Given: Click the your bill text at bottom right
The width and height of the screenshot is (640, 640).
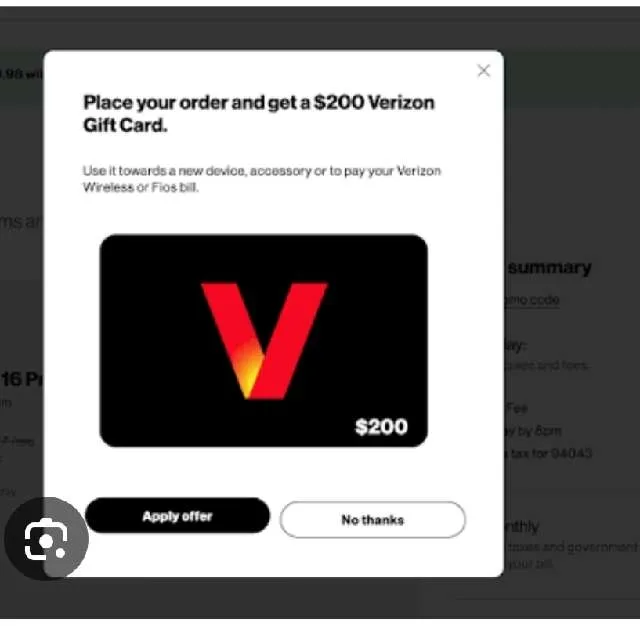Looking at the screenshot, I should (529, 564).
